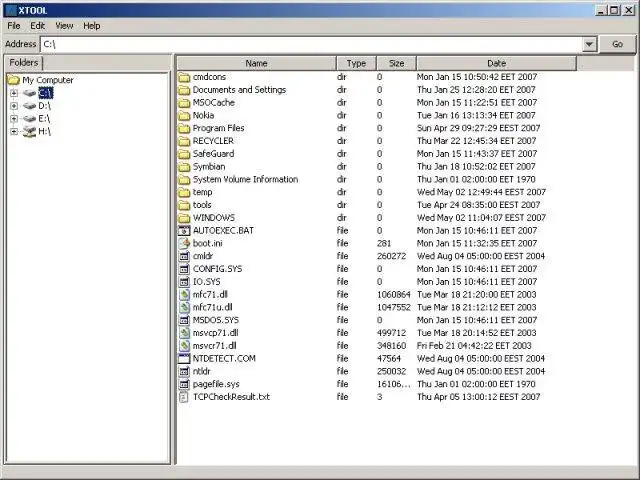Click the mfc71u.dll file icon
Viewport: 640px width, 480px height.
pyautogui.click(x=184, y=307)
